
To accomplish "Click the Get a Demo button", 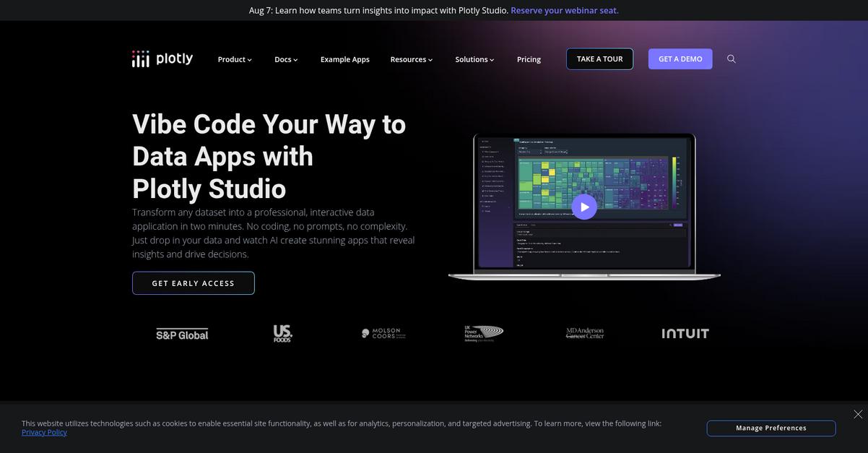I will [680, 59].
